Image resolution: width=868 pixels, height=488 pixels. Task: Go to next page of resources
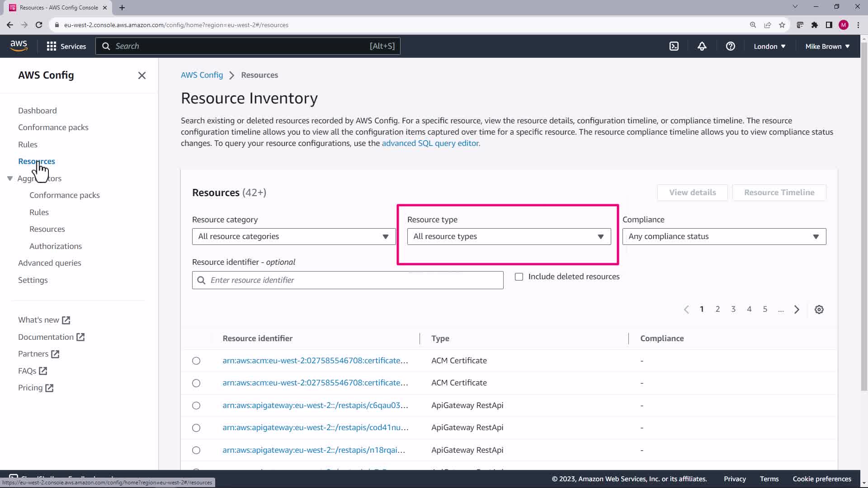(797, 310)
